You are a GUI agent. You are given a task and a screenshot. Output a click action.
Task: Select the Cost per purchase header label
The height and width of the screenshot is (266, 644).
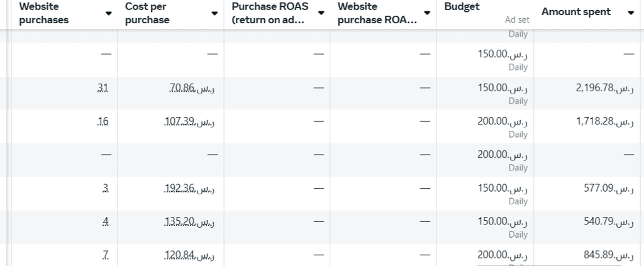coord(147,13)
